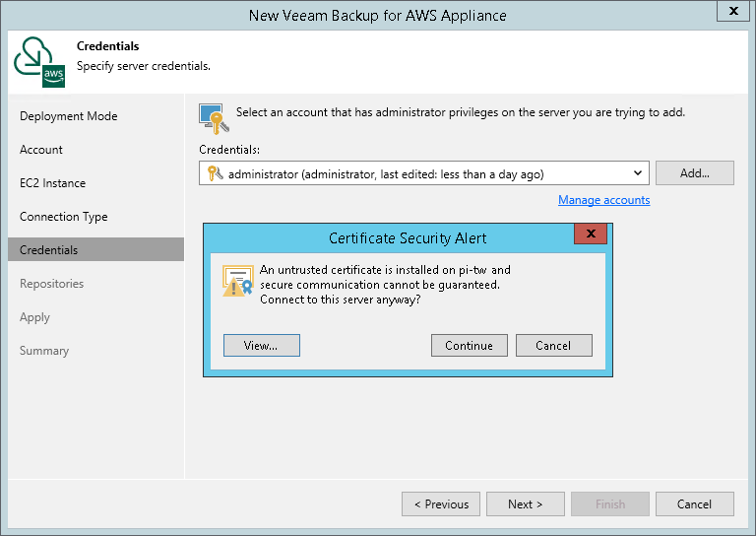
Task: Click the certificate warning icon
Action: coord(237,282)
